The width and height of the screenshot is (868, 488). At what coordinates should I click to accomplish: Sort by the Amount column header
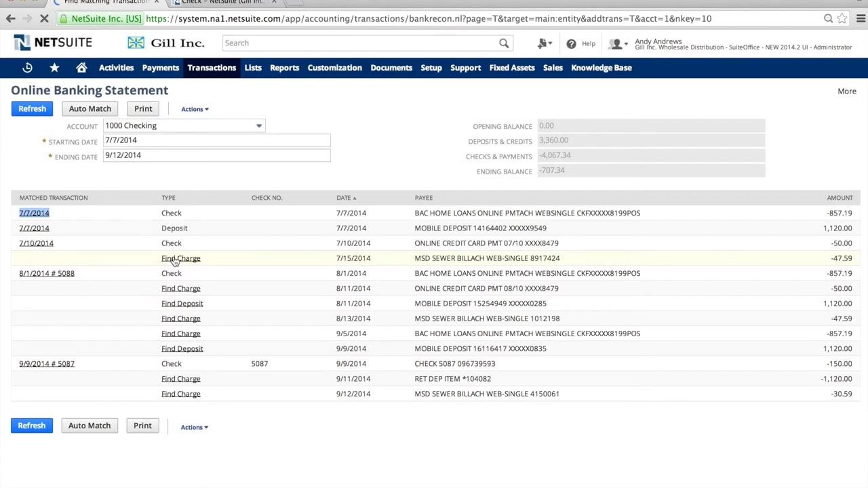[x=840, y=198]
